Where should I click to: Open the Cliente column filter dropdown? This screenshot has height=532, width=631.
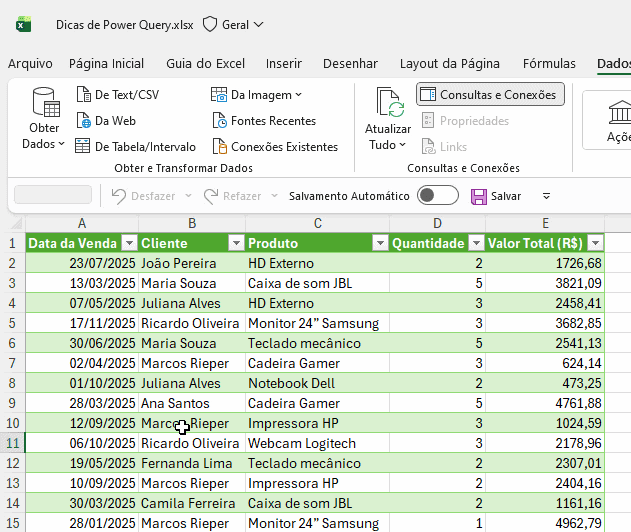coord(235,243)
